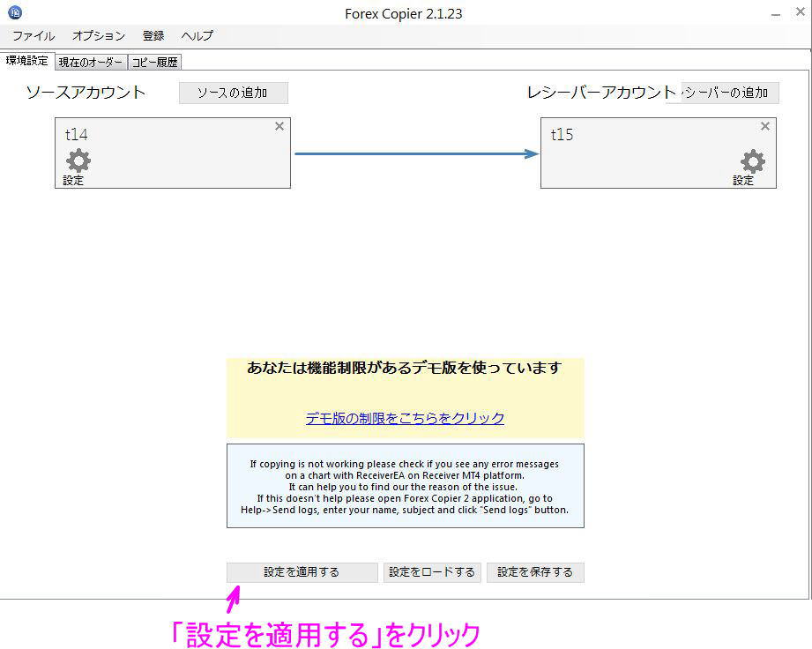Remove receiver account t15 using its × icon
Viewport: 812px width, 649px height.
(764, 126)
